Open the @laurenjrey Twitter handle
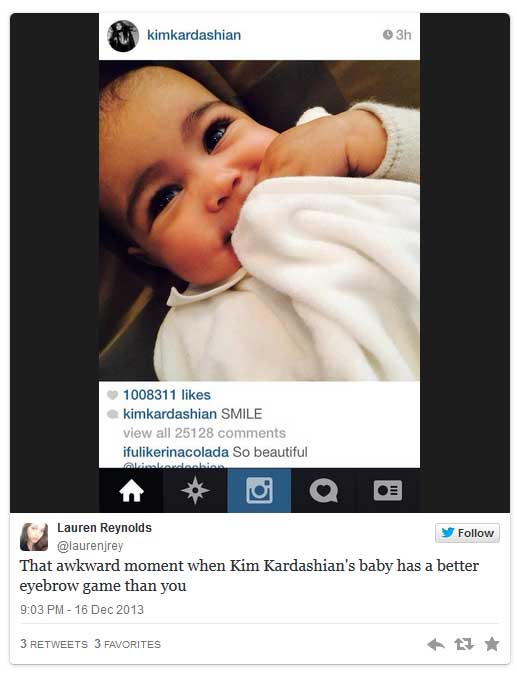 90,546
